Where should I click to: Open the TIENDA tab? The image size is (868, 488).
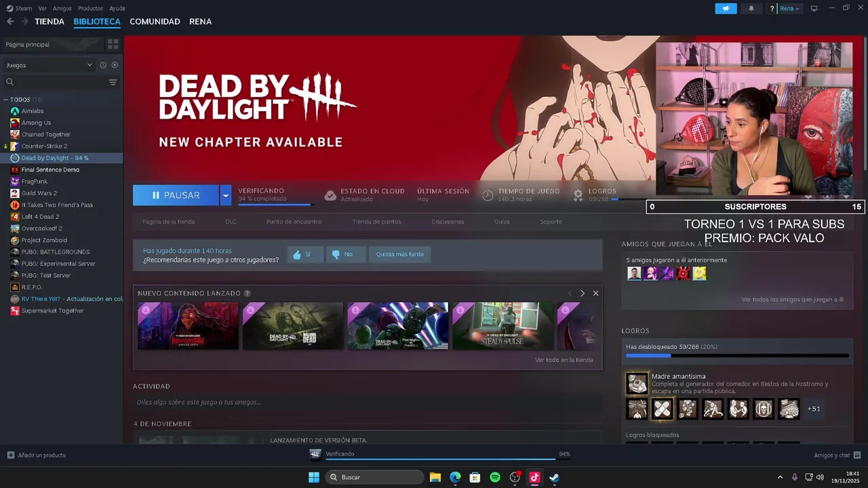pos(50,22)
